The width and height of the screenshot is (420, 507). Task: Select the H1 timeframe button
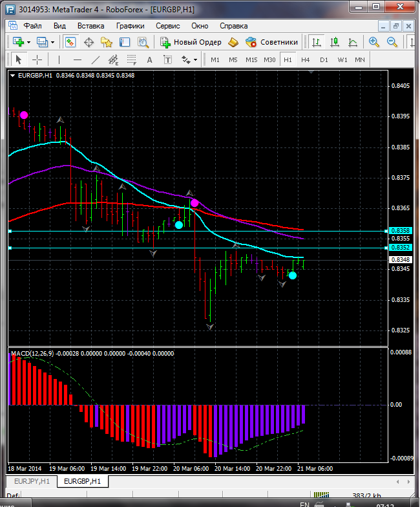(288, 59)
